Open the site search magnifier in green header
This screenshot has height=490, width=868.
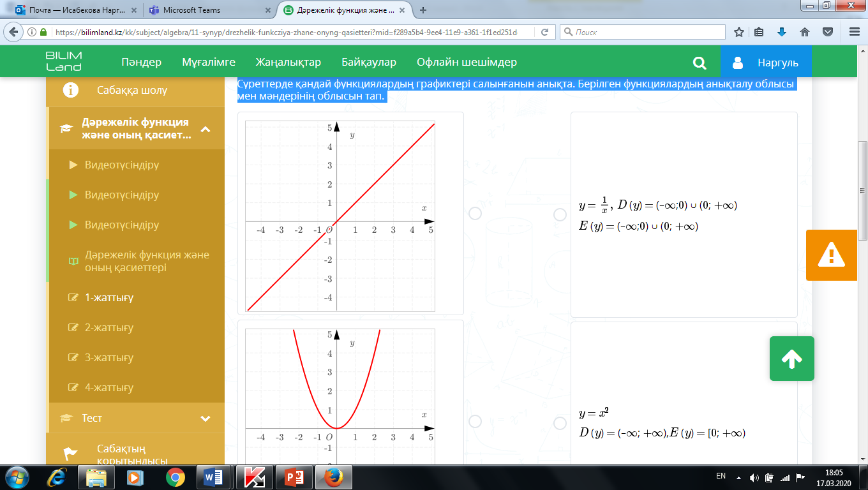700,63
